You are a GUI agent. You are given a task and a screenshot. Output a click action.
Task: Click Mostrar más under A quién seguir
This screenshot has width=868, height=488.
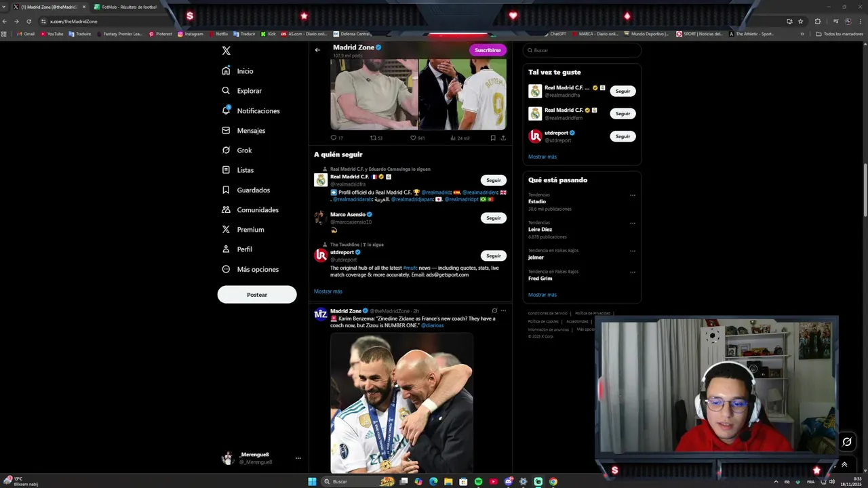[x=328, y=291]
